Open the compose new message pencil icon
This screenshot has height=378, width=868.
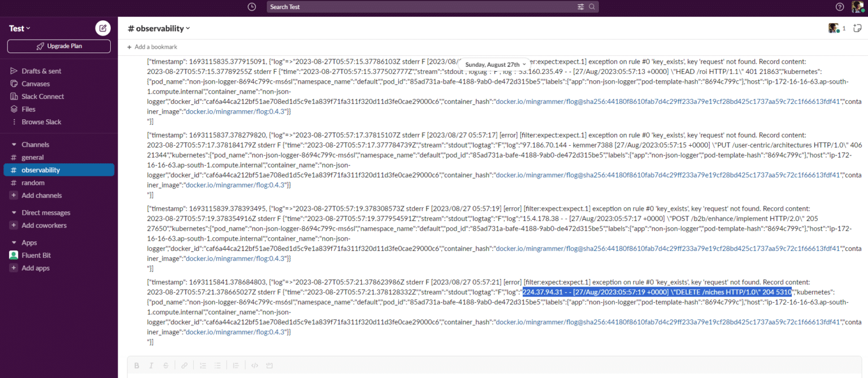pos(102,28)
